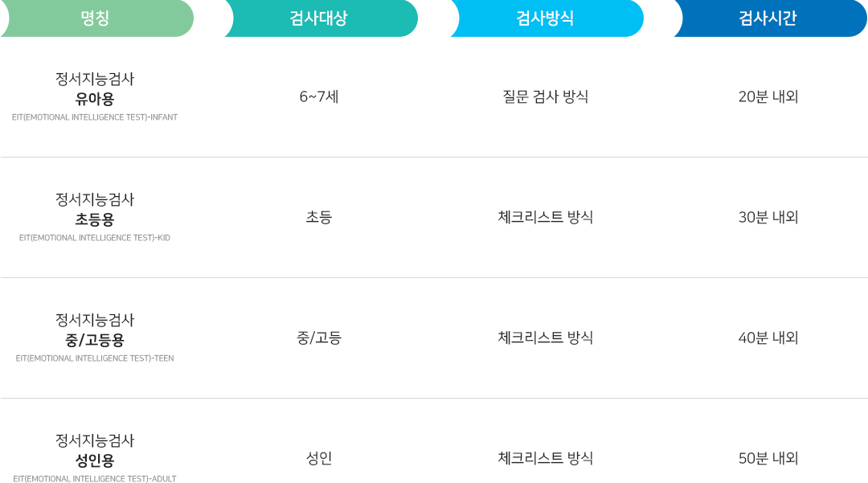Click the 40분 내외 duration
Screen dimensions: 868x483
pyautogui.click(x=768, y=338)
